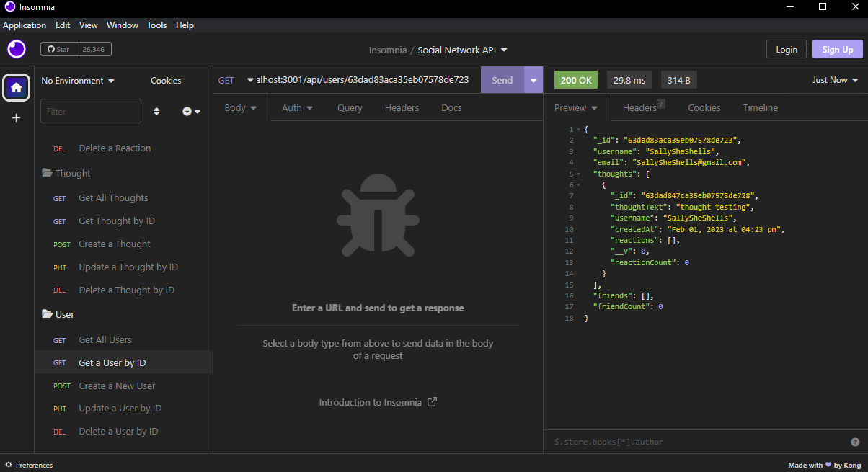Click the 29.8 ms response time badge
868x472 pixels.
click(x=629, y=80)
